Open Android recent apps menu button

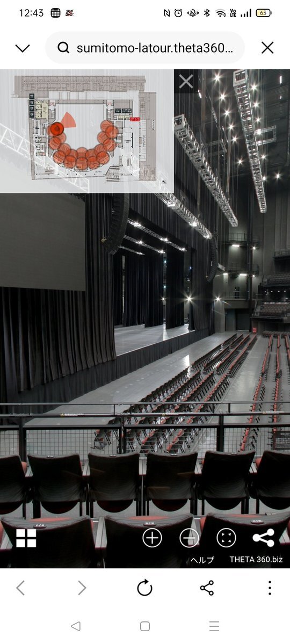click(214, 626)
